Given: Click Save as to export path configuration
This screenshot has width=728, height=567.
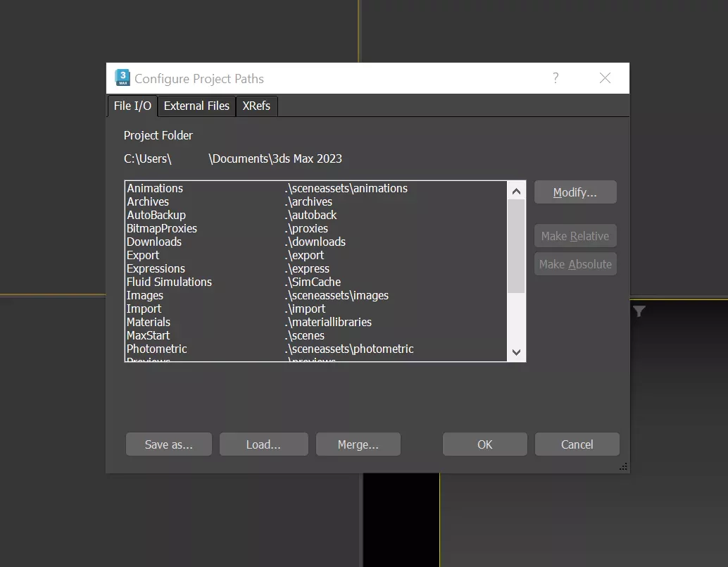Looking at the screenshot, I should 168,444.
